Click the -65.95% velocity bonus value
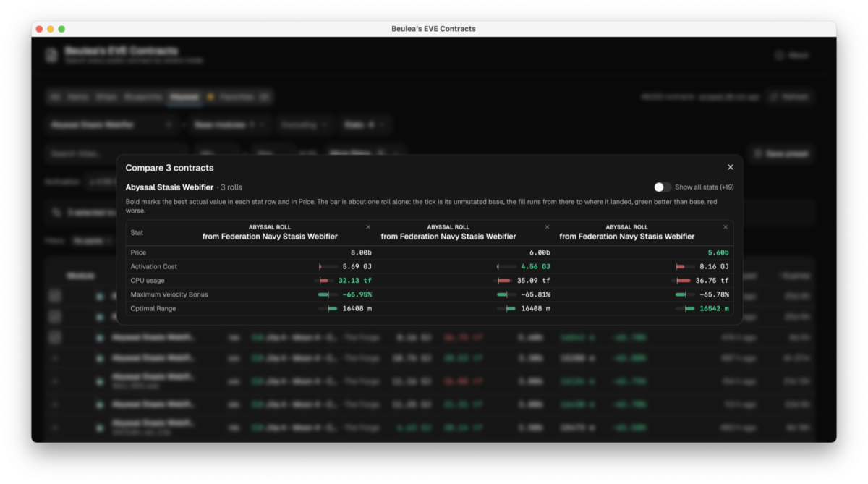The height and width of the screenshot is (484, 868). [x=357, y=294]
